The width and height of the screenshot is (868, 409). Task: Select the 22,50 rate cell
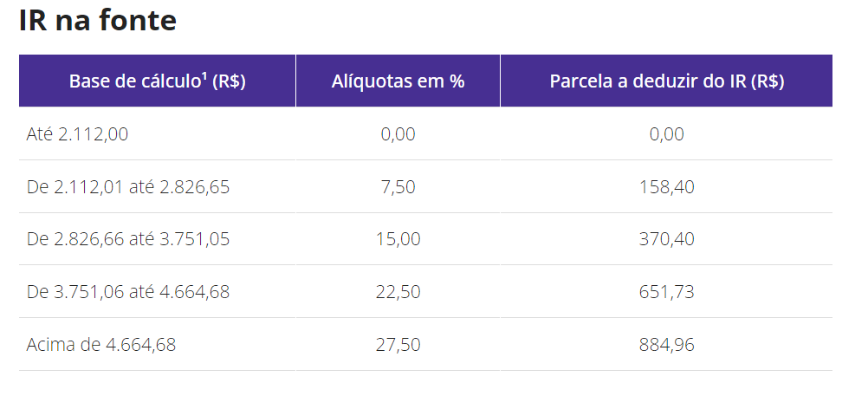click(x=398, y=292)
